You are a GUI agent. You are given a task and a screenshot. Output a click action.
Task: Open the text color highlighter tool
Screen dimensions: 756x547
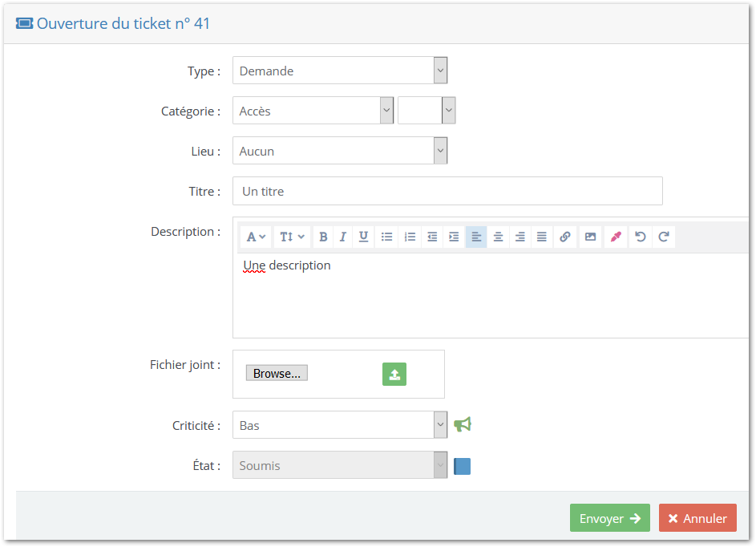[616, 237]
